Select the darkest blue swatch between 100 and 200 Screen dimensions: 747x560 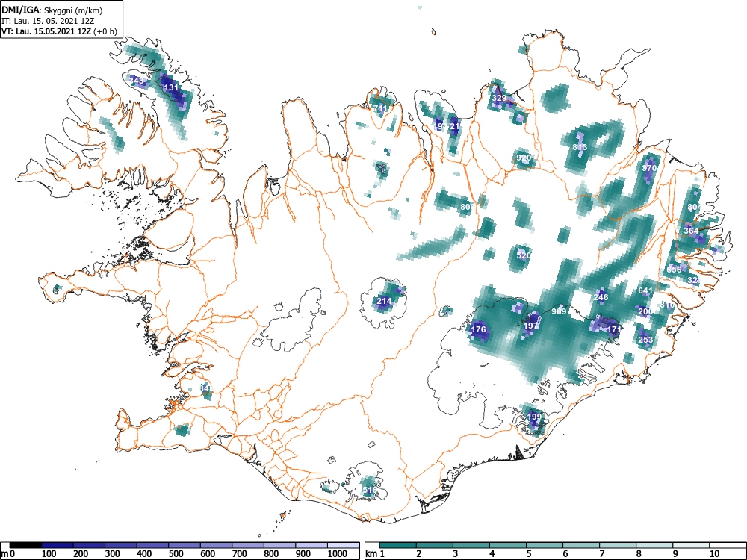click(58, 545)
